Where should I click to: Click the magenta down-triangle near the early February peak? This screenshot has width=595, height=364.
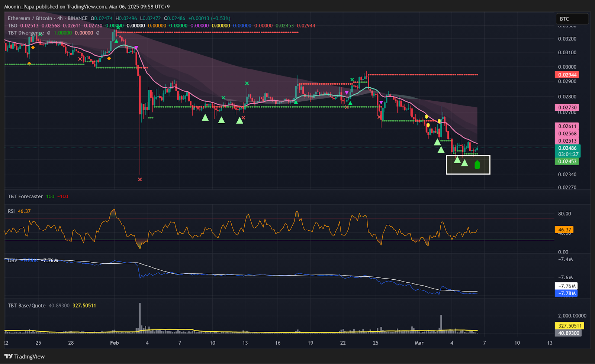(136, 48)
